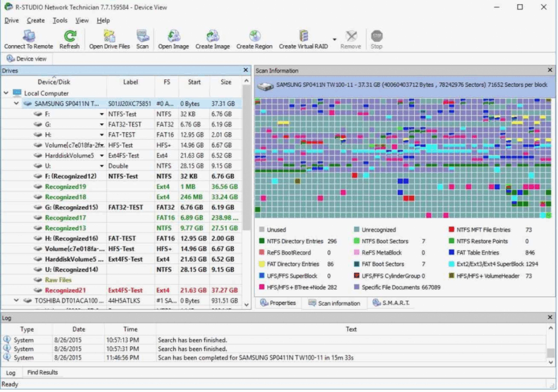Click the Drives panel scroll up arrow
Viewport: 558px width, 392px height.
pyautogui.click(x=247, y=81)
